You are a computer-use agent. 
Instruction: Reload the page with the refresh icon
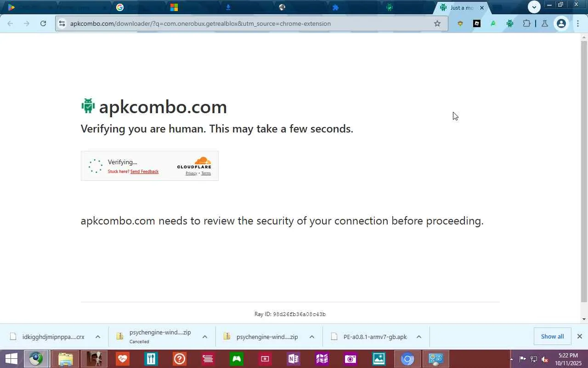[x=43, y=23]
